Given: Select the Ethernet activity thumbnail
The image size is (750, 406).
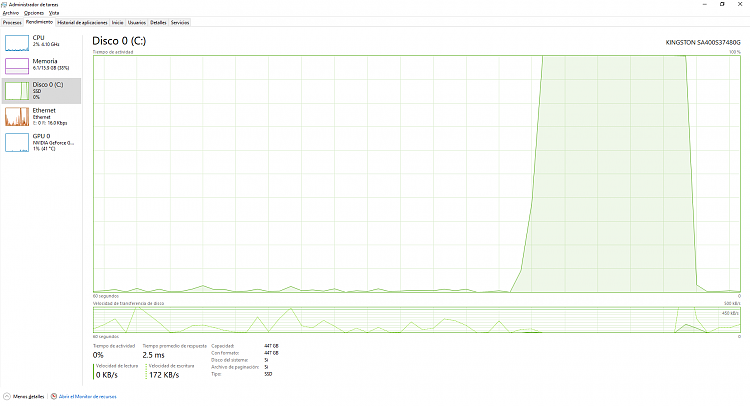Looking at the screenshot, I should click(17, 116).
